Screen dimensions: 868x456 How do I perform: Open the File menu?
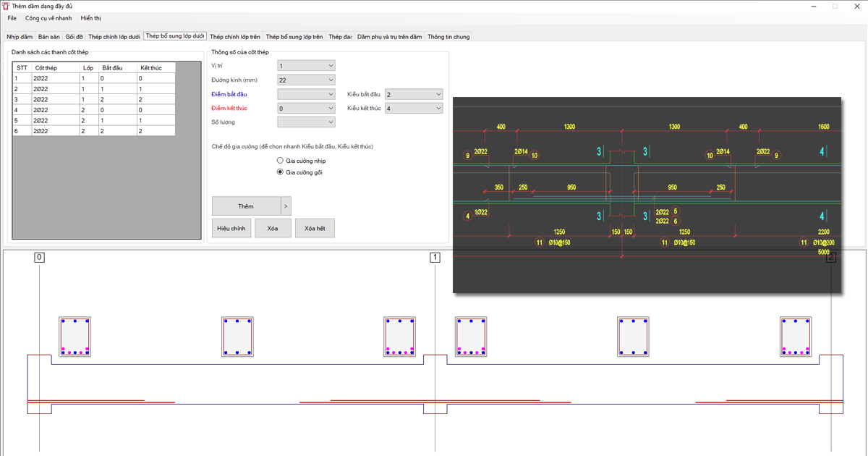(12, 18)
